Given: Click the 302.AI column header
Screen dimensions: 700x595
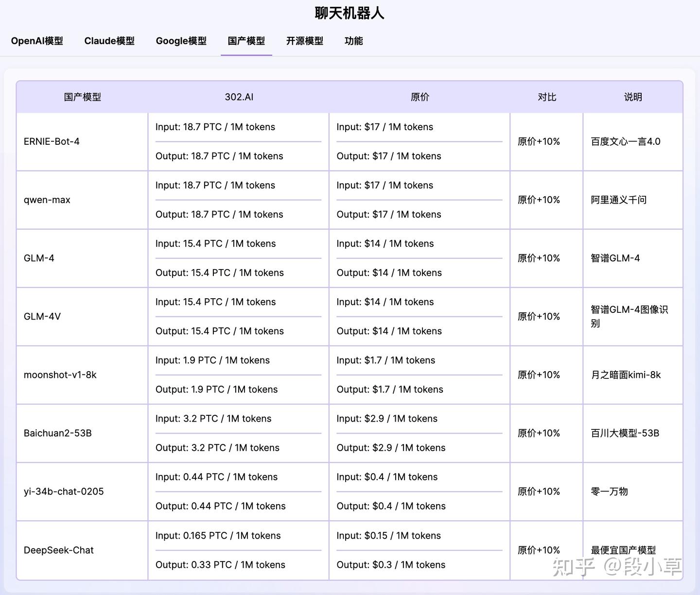Looking at the screenshot, I should (239, 97).
